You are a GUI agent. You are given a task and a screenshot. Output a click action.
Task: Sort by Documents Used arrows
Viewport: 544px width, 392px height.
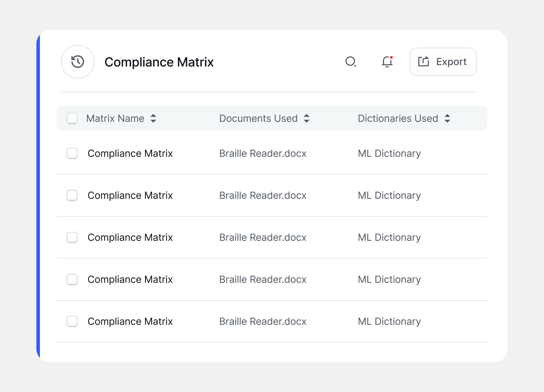point(306,118)
